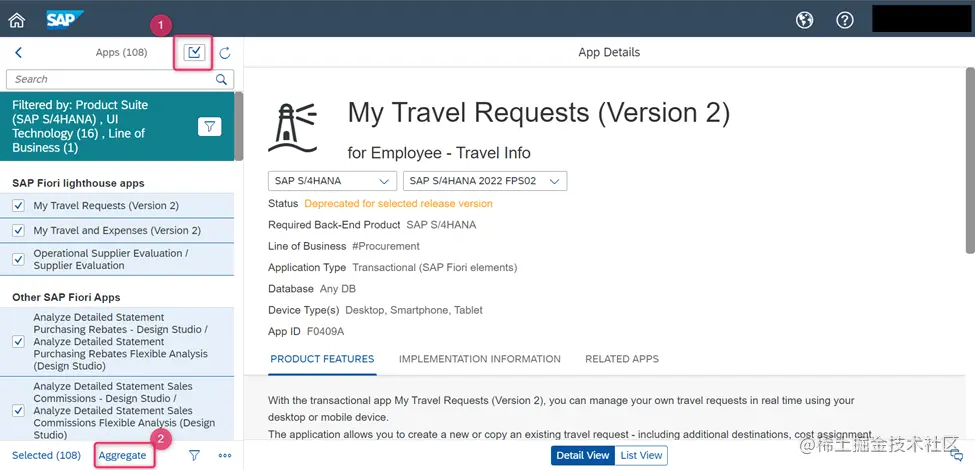
Task: Go back with the left arrow
Action: pos(19,53)
